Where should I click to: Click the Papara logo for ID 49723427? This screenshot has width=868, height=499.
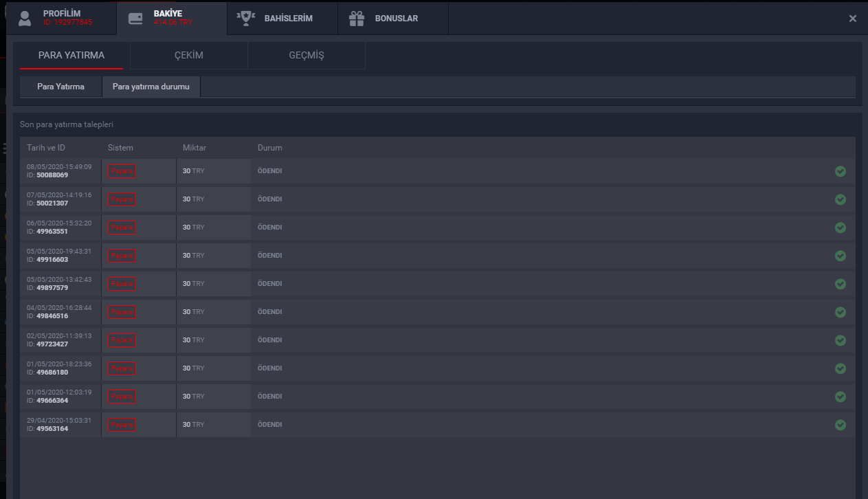pos(122,340)
